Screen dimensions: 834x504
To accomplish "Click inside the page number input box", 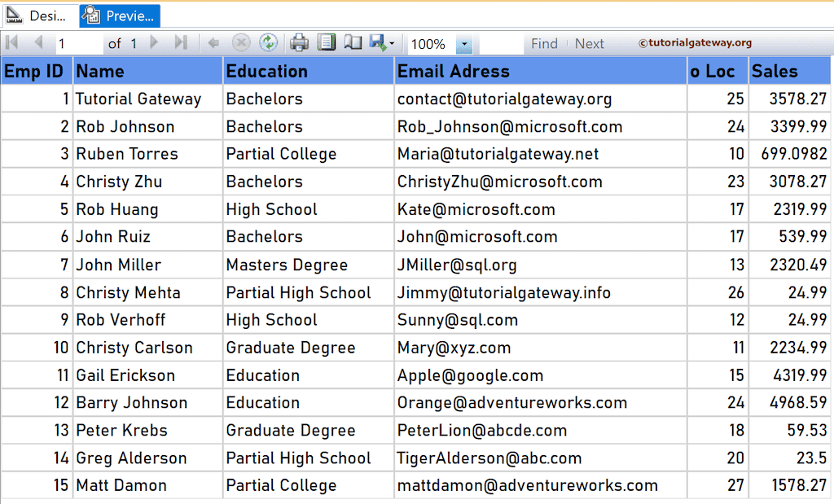I will pos(77,43).
